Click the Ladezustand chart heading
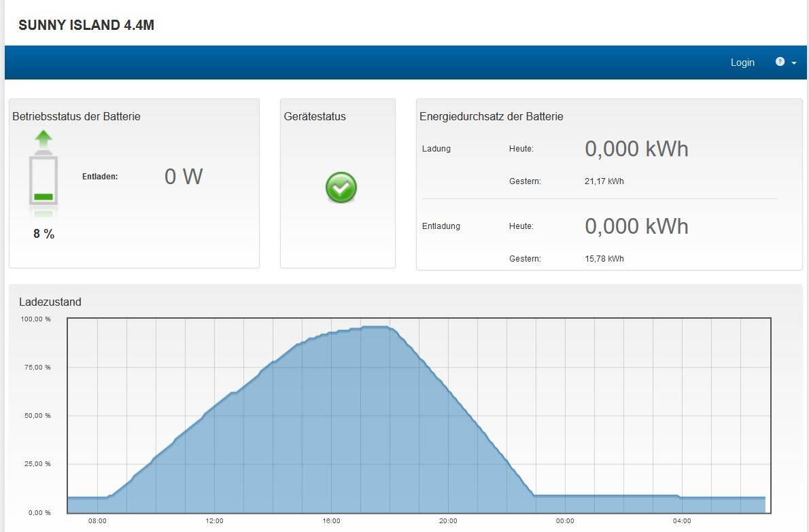The width and height of the screenshot is (809, 532). click(x=50, y=302)
